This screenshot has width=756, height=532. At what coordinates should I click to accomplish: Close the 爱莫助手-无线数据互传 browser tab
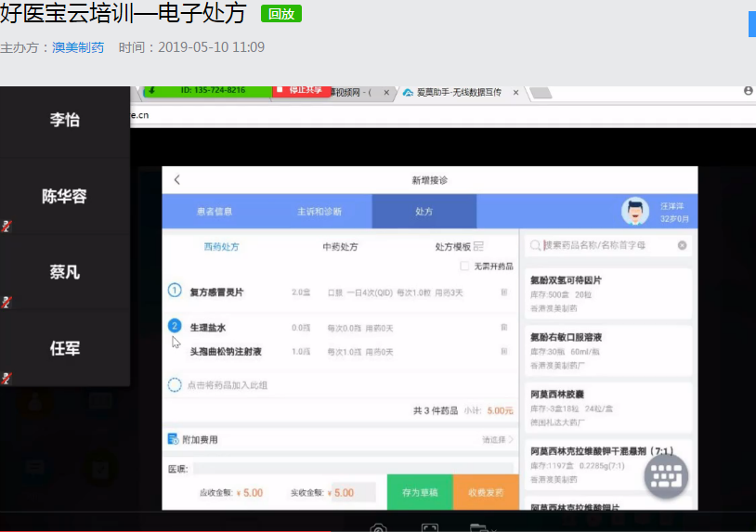tap(515, 93)
